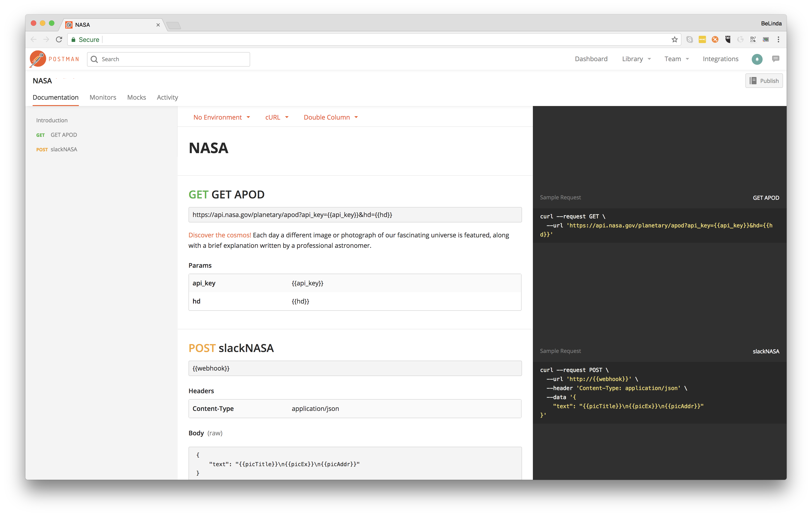Close the NASA browser tab
Image resolution: width=812 pixels, height=516 pixels.
tap(158, 25)
